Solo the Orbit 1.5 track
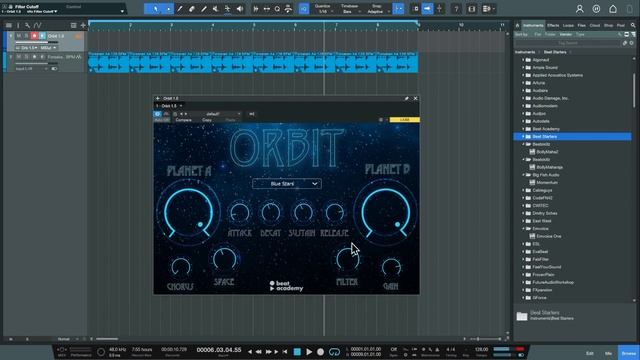 pos(26,36)
